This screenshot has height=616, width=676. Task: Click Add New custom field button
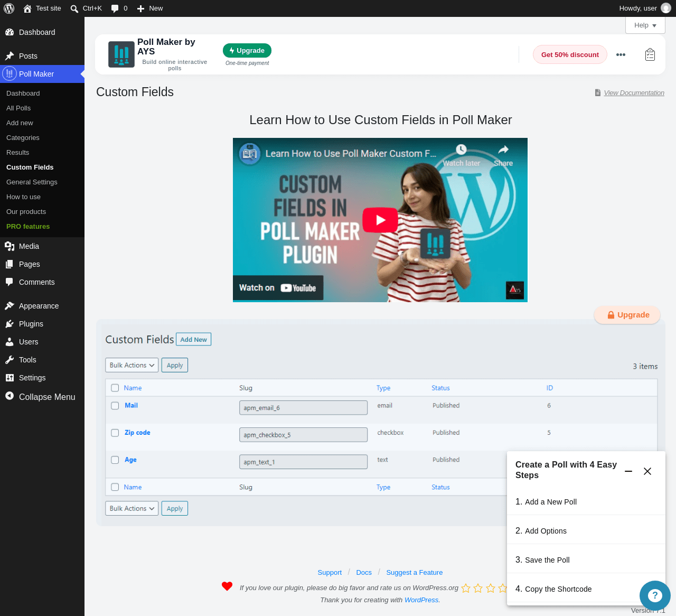coord(193,339)
